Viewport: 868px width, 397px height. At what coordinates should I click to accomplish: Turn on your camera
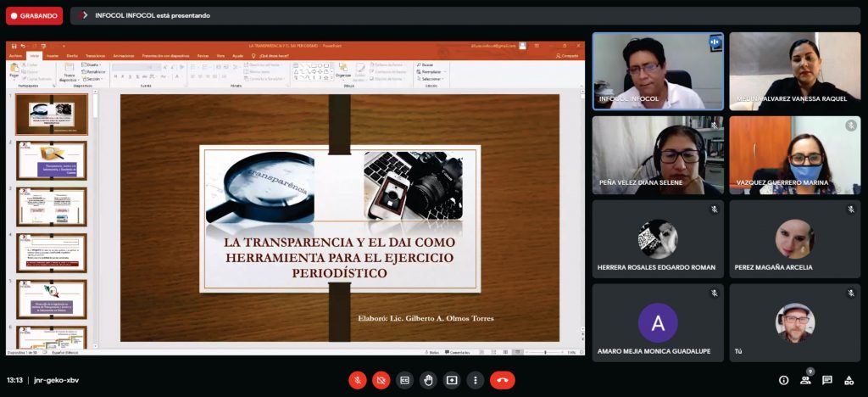[x=381, y=380]
